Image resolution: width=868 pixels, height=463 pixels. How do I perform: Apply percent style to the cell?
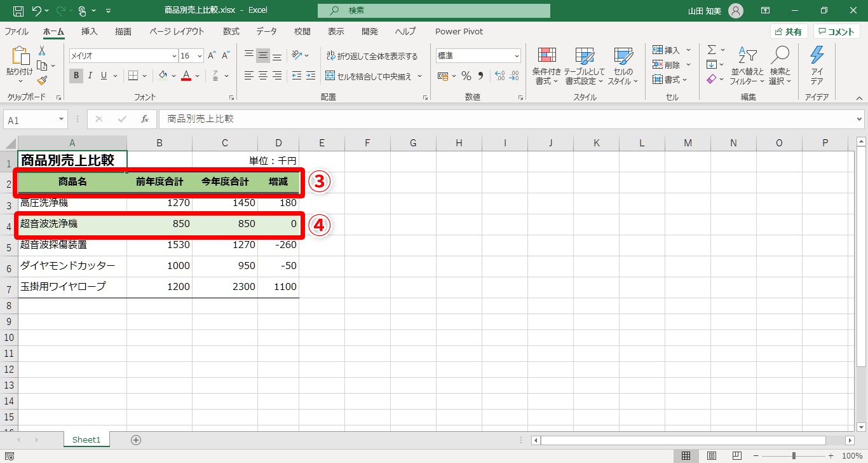click(466, 76)
